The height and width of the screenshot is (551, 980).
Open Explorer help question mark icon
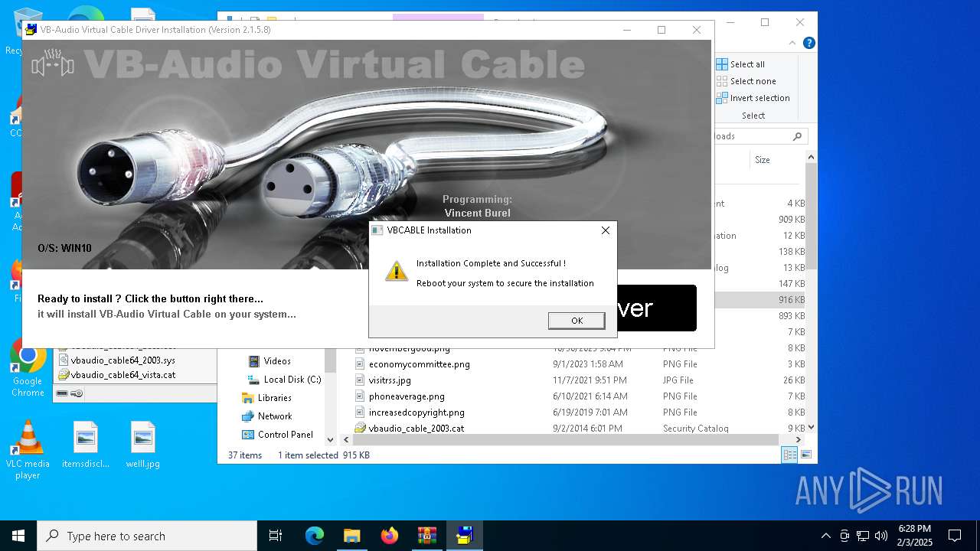pos(808,44)
